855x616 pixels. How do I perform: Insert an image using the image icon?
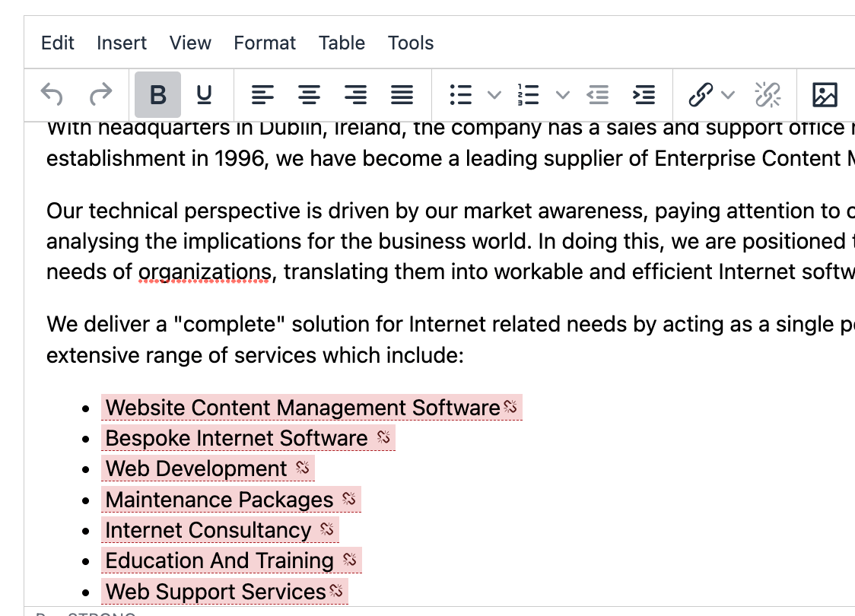(825, 94)
